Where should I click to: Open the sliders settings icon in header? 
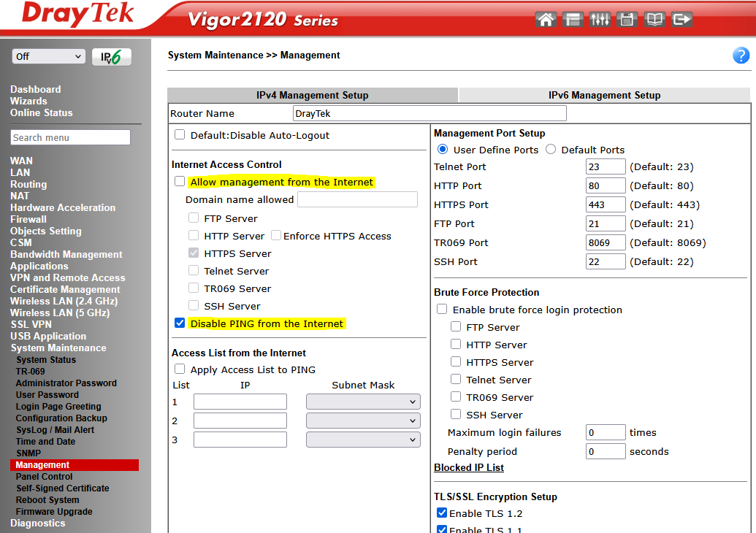click(x=599, y=19)
